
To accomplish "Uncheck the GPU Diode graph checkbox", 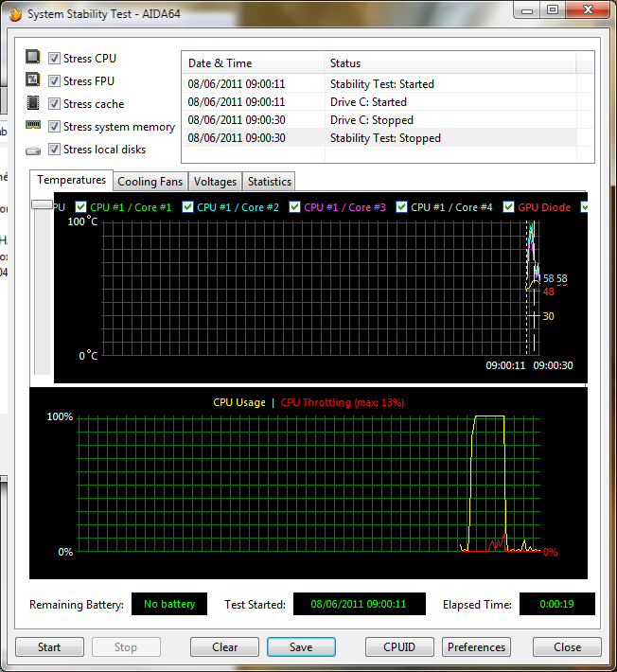I will pyautogui.click(x=508, y=207).
